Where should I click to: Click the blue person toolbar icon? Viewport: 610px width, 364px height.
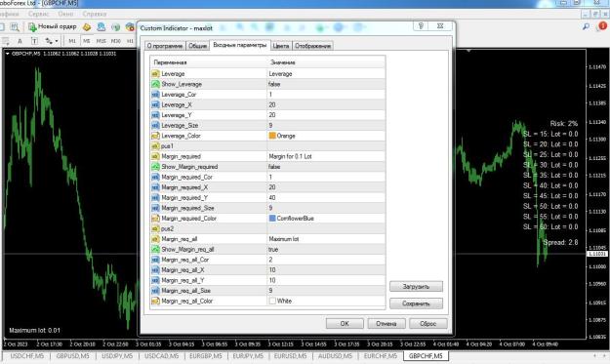pyautogui.click(x=102, y=26)
